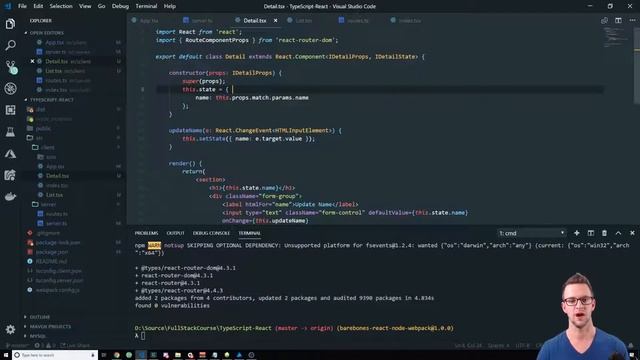Split the editor to the right
This screenshot has width=640, height=360.
pyautogui.click(x=618, y=20)
